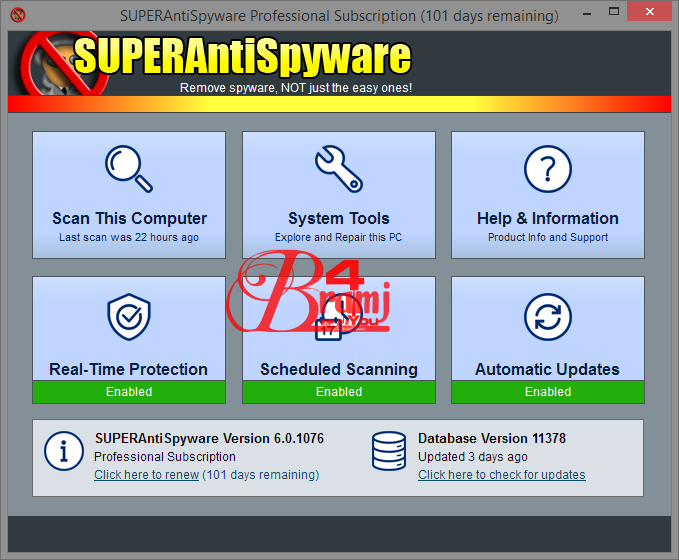Click the circular arrows update icon
This screenshot has width=679, height=560.
(547, 317)
